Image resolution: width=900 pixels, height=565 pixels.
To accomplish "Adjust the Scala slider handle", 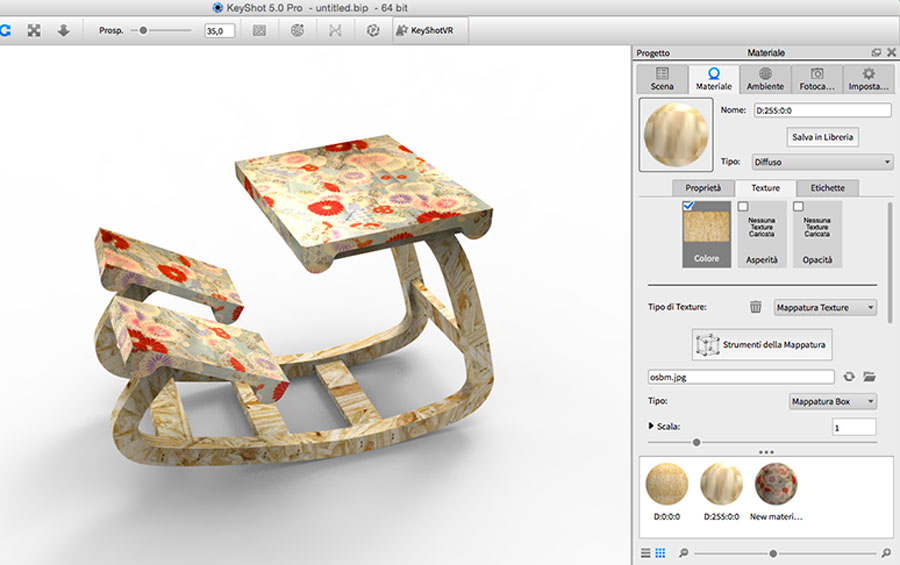I will [x=696, y=442].
